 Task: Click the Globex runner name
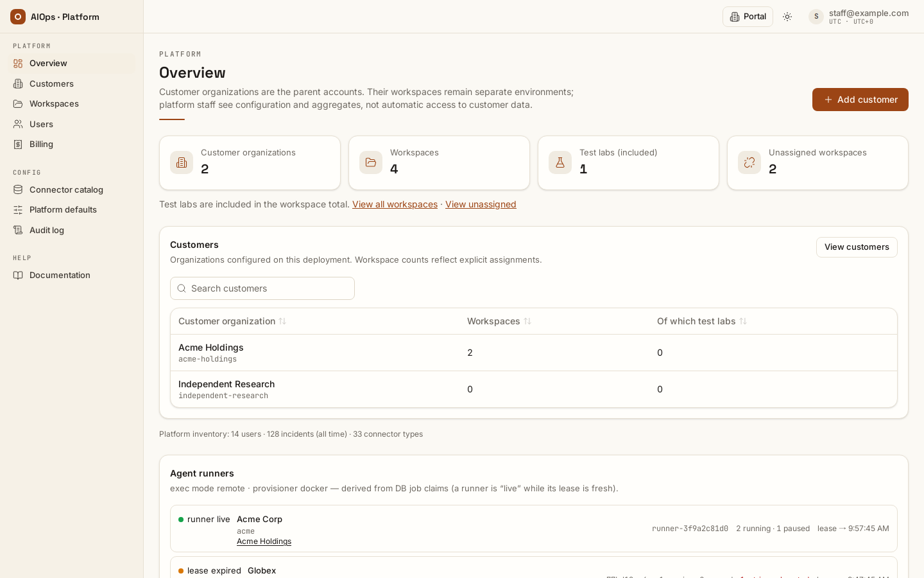pos(262,570)
